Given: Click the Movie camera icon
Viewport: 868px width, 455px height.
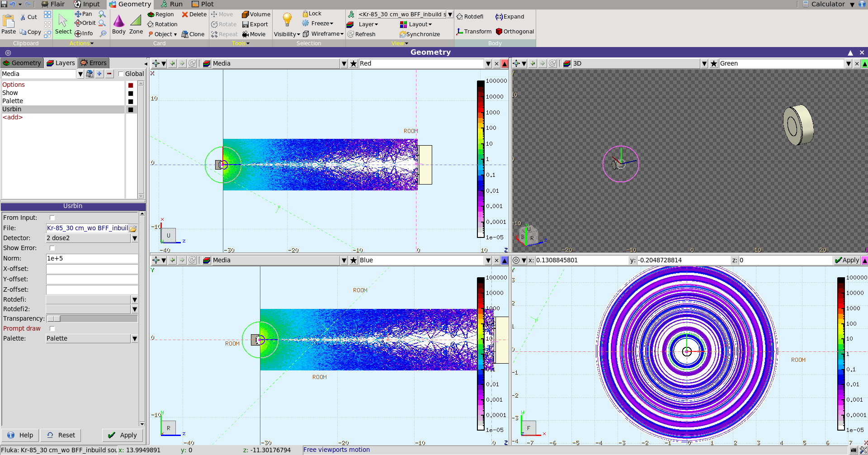Looking at the screenshot, I should point(245,34).
